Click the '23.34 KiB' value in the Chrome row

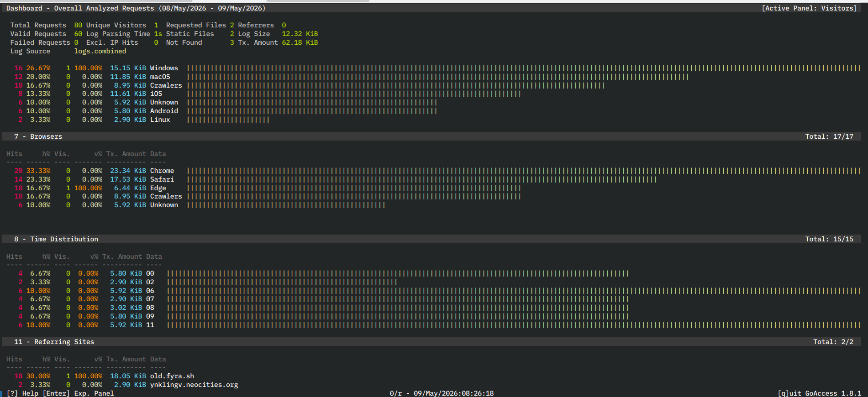[x=128, y=171]
